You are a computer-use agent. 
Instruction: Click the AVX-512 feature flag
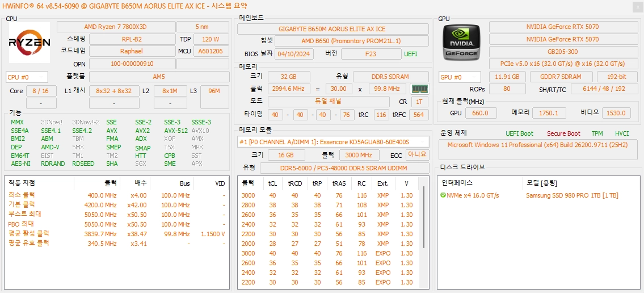176,131
